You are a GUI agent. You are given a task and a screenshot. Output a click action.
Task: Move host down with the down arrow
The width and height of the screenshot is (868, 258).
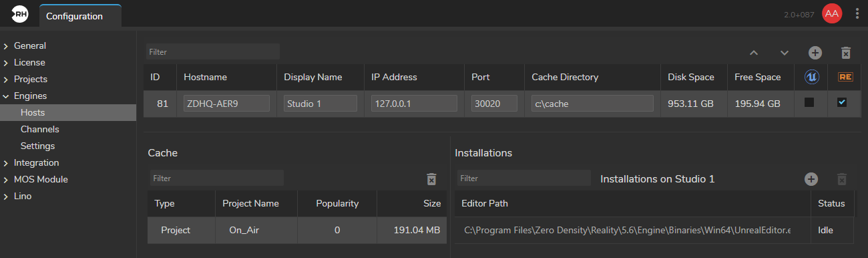(785, 52)
